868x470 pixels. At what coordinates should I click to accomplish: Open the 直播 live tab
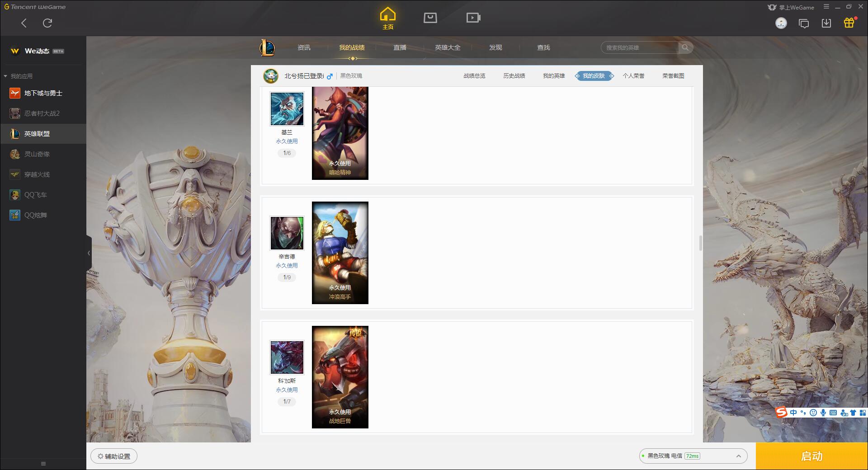pos(400,47)
